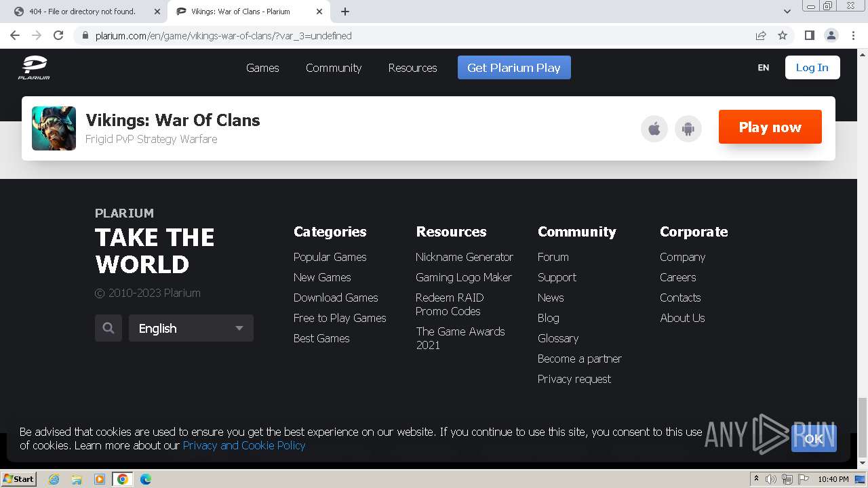Click the page vertical scrollbar thumb
Viewport: 868px width, 488px height.
point(863,427)
